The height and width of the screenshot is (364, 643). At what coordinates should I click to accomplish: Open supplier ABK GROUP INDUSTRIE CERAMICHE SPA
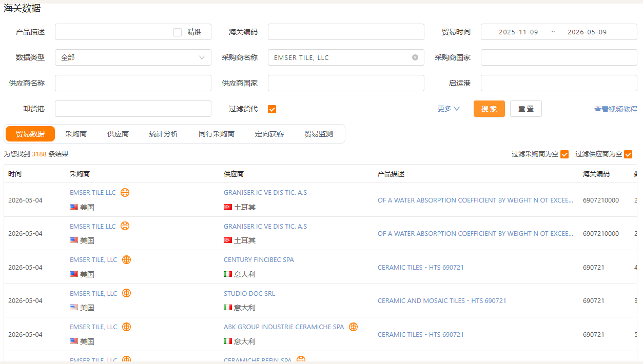284,327
